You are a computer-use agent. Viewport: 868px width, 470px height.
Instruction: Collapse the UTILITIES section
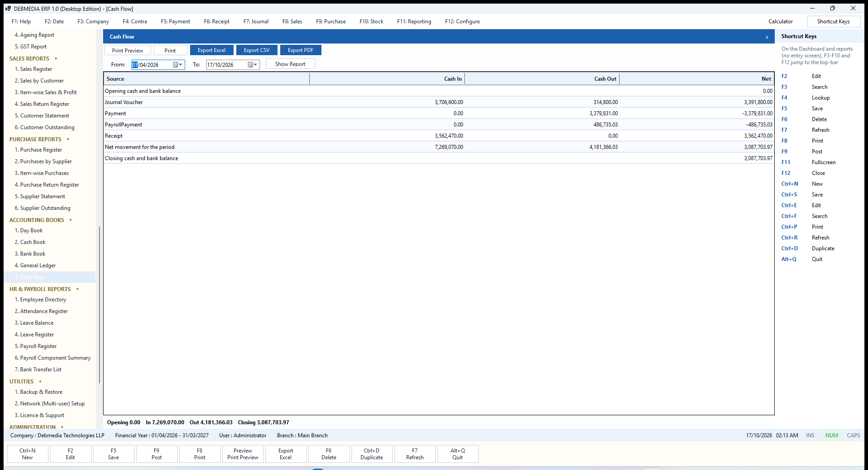pos(40,382)
